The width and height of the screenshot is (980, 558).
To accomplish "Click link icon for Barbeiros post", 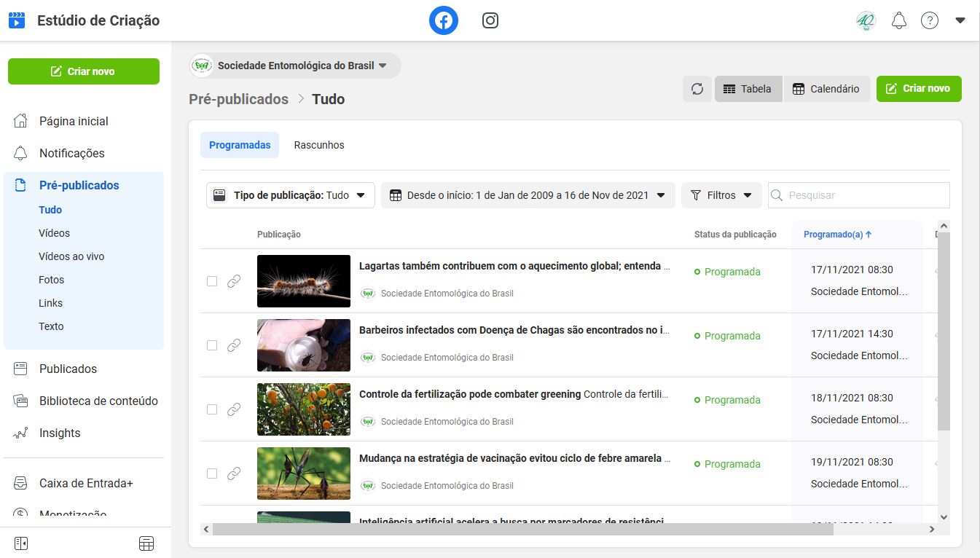I will click(x=234, y=345).
